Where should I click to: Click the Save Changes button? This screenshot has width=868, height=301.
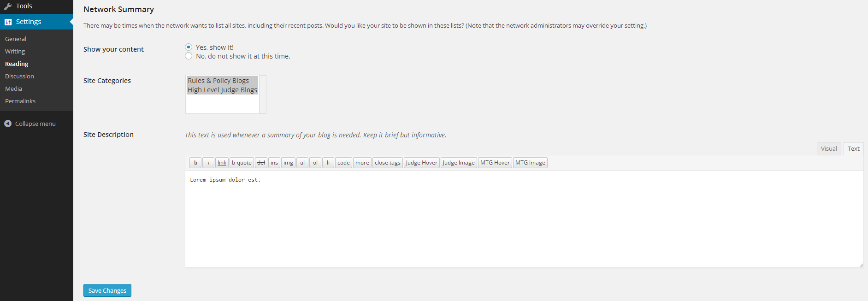(107, 290)
